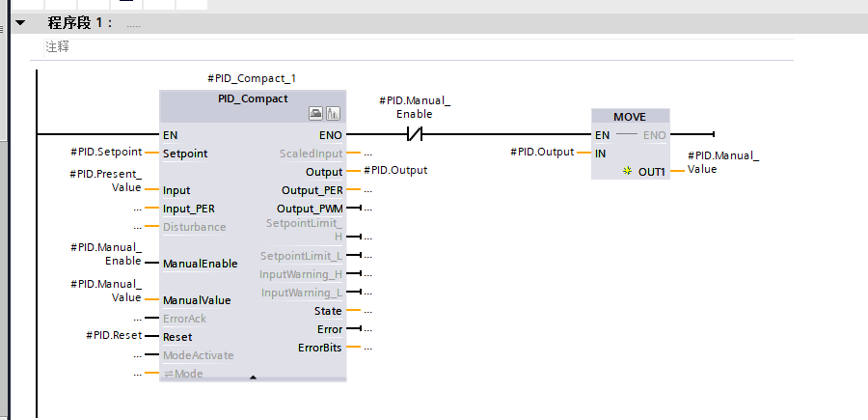Click the ErrorAck empty operand placeholder

tap(138, 319)
